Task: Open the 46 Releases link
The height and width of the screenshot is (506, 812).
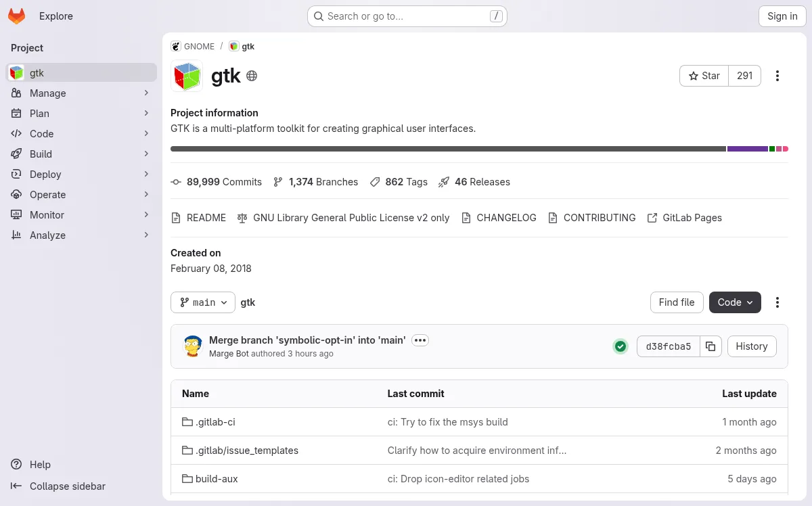Action: click(474, 182)
